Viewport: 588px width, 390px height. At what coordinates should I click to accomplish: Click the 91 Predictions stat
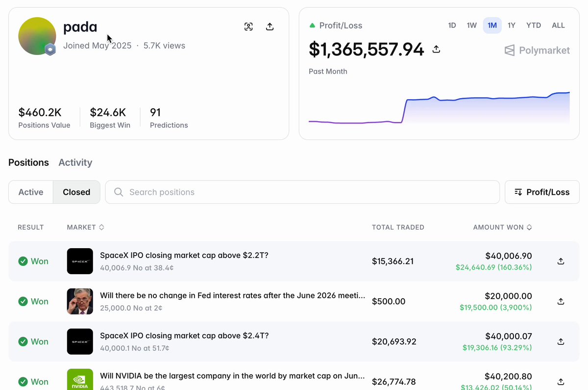169,118
